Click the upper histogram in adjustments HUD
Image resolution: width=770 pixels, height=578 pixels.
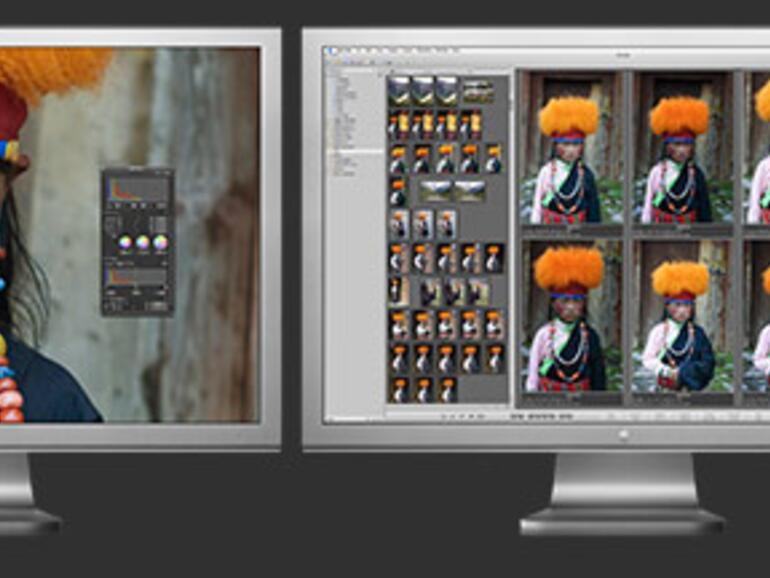tap(137, 190)
